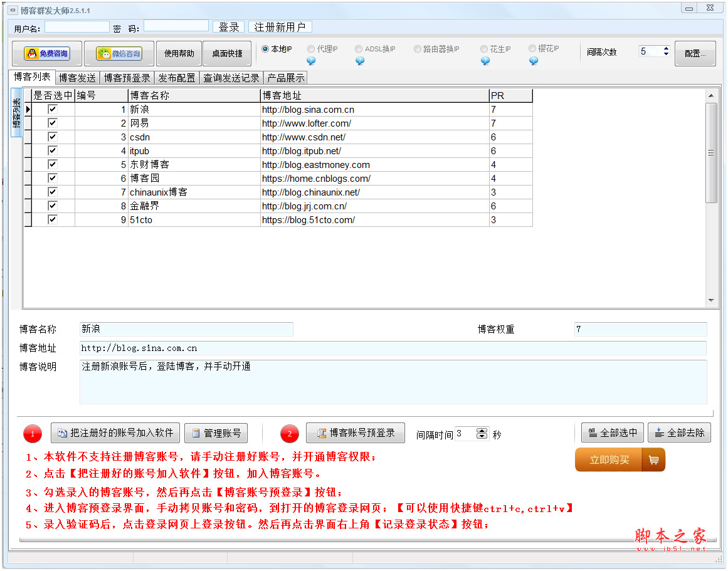This screenshot has width=728, height=571.
Task: Open the 产品展示 tab
Action: [286, 78]
